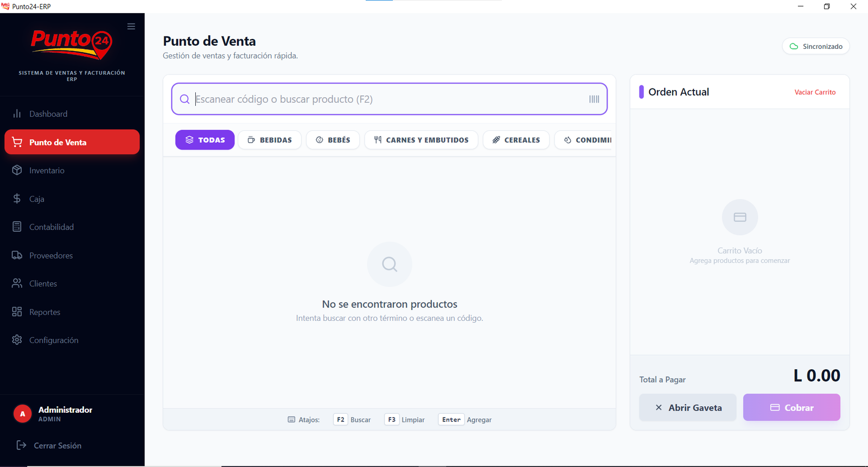Screen dimensions: 868x467
Task: Open Dashboard from sidebar
Action: 72,113
